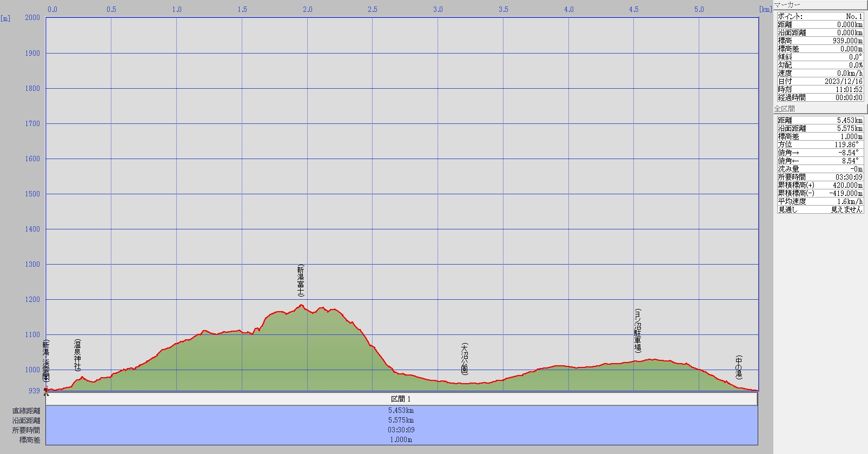The width and height of the screenshot is (868, 454).
Task: Select the 直線距離 5.453km cell in section table
Action: (401, 411)
